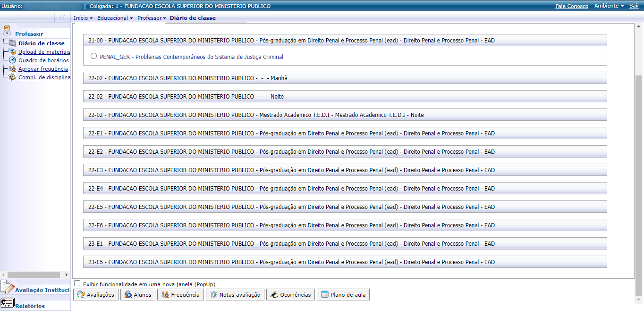Click the main content vertical scrollbar
This screenshot has height=316, width=644.
click(x=639, y=185)
